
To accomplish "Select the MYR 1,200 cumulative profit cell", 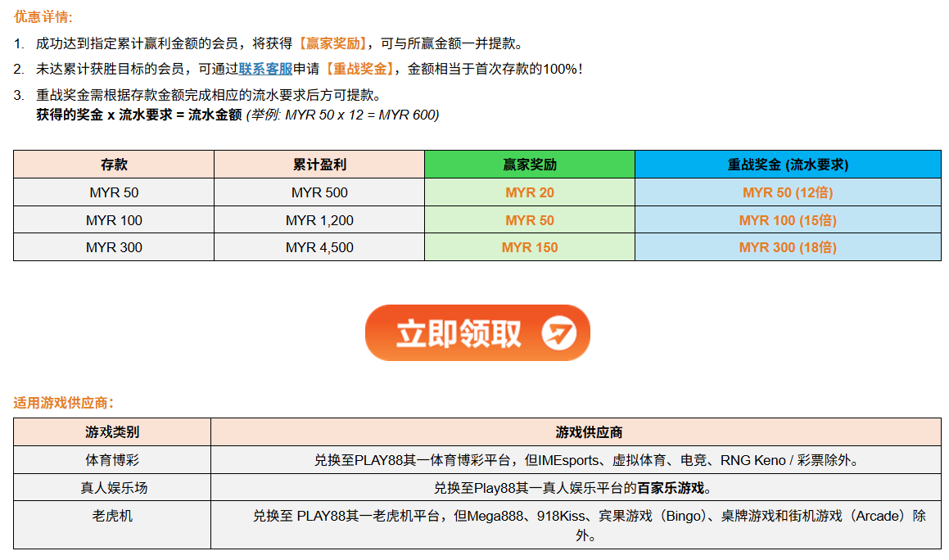I will (319, 220).
